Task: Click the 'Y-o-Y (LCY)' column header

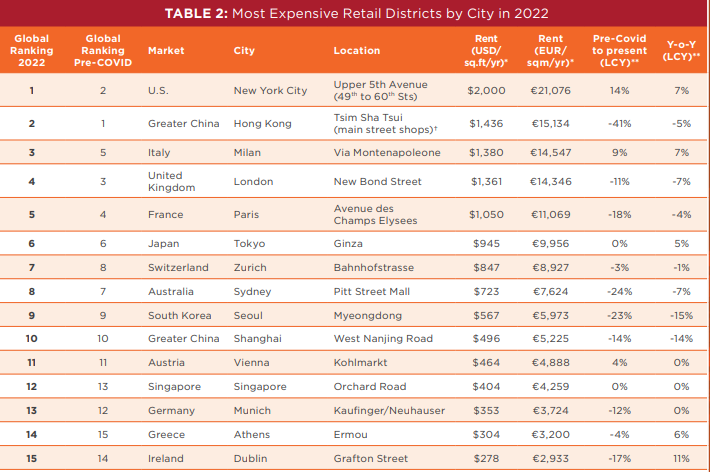Action: (681, 50)
